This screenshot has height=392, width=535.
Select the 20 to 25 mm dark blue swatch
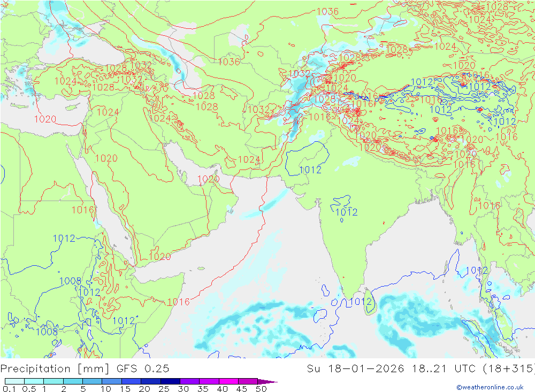pyautogui.click(x=150, y=381)
